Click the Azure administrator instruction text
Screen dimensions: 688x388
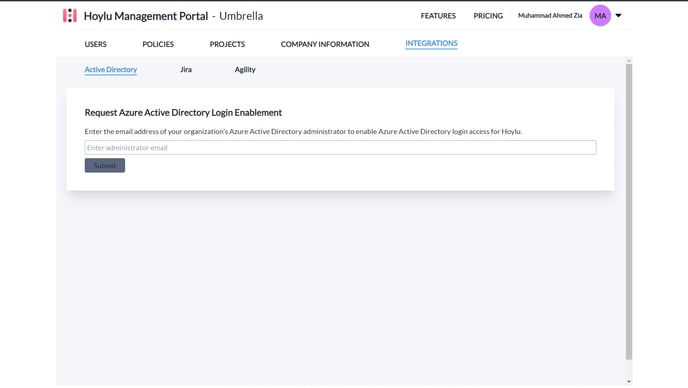(x=303, y=131)
